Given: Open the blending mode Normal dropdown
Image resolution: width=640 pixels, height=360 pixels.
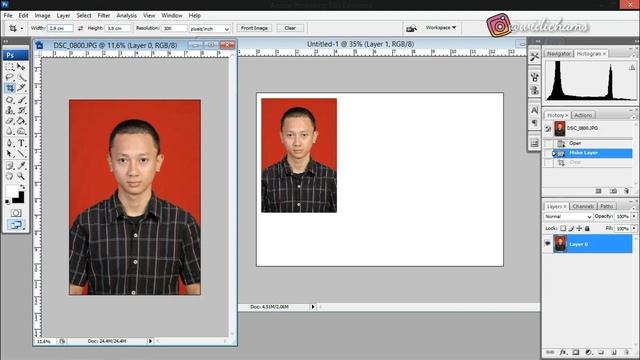Looking at the screenshot, I should [568, 216].
